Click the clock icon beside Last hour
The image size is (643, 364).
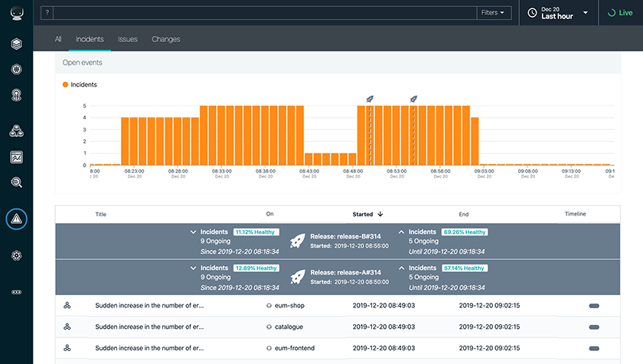tap(532, 13)
